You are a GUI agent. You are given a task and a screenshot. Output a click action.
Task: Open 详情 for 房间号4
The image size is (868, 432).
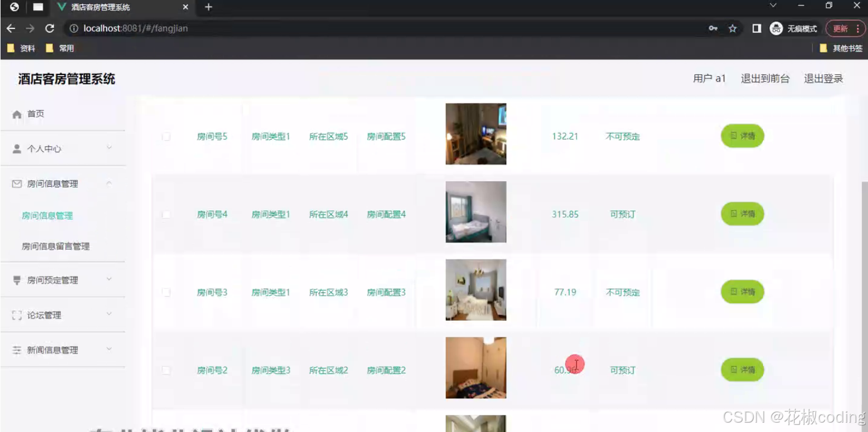coord(742,214)
